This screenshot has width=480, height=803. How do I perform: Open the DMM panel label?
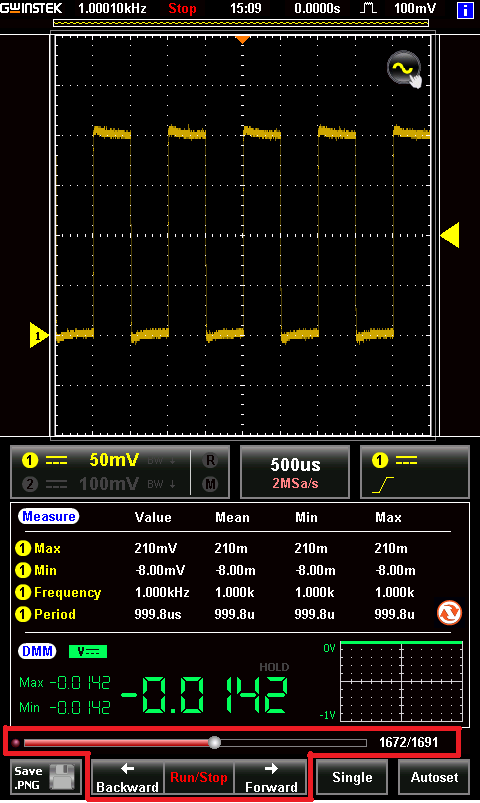point(37,651)
